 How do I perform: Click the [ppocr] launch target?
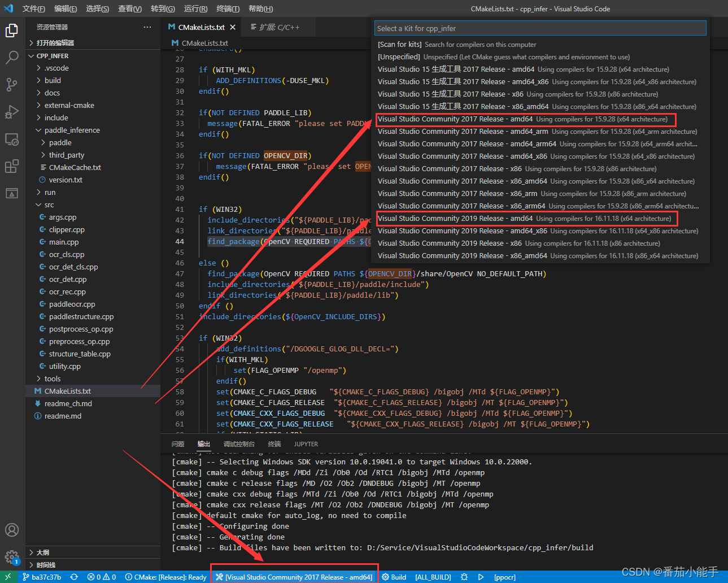[x=505, y=577]
